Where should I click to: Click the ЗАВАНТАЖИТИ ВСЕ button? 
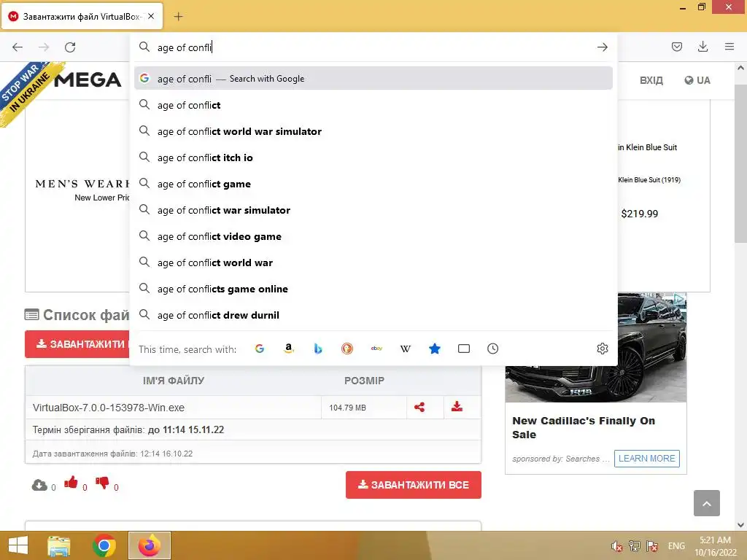pos(413,485)
